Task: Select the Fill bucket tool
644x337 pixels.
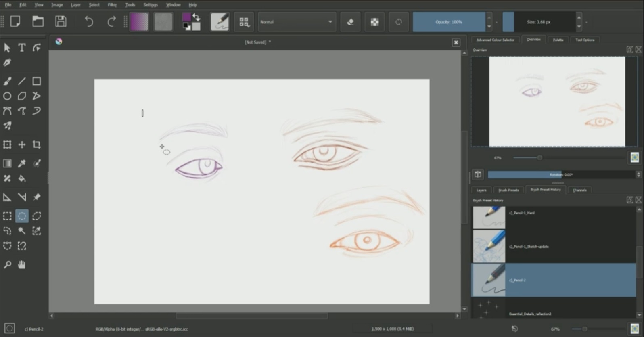Action: point(22,178)
